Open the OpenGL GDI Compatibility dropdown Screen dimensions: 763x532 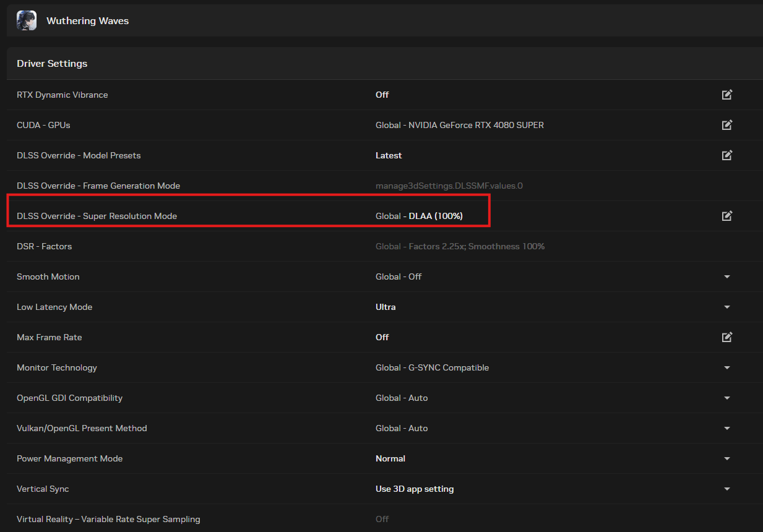(727, 398)
